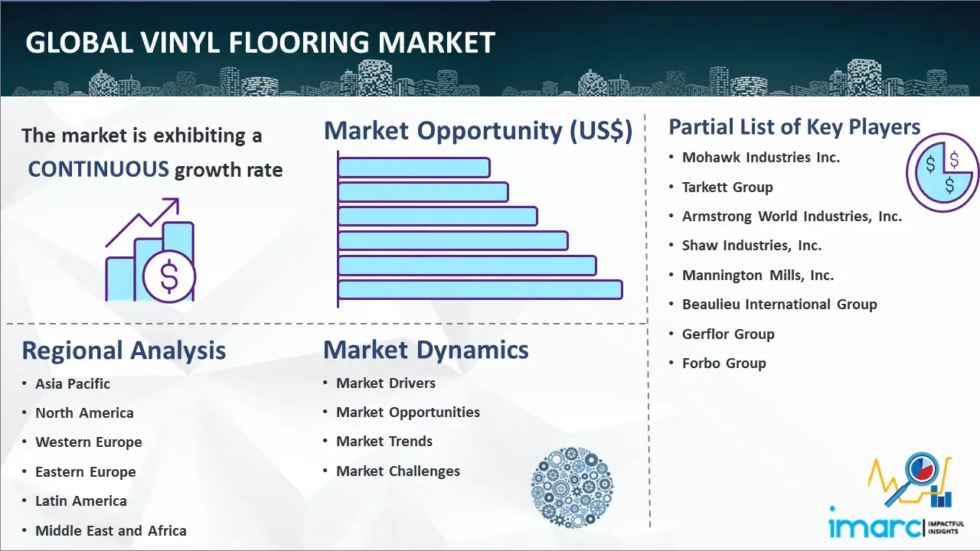This screenshot has height=551, width=980.
Task: Click Market Trends entry
Action: (384, 442)
